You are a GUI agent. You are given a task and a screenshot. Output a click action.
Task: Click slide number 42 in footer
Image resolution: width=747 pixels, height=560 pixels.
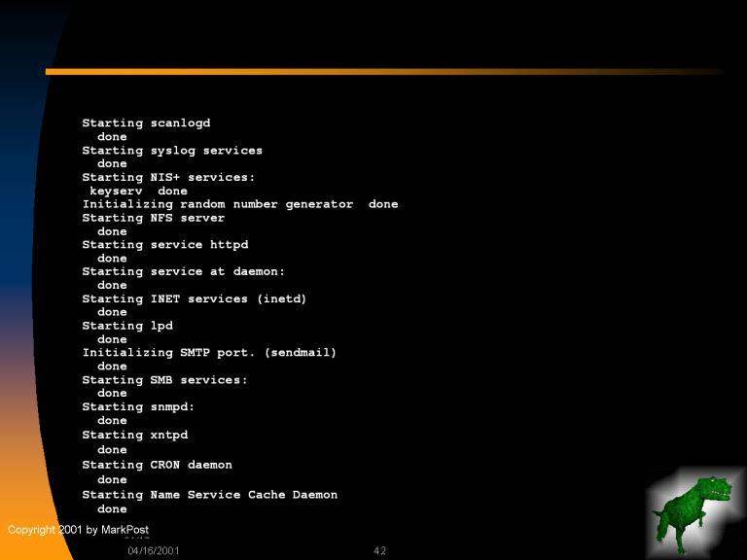click(x=379, y=551)
